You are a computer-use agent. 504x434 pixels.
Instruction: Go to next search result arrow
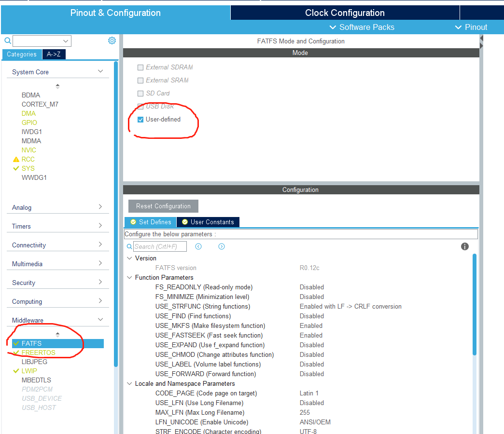[222, 246]
